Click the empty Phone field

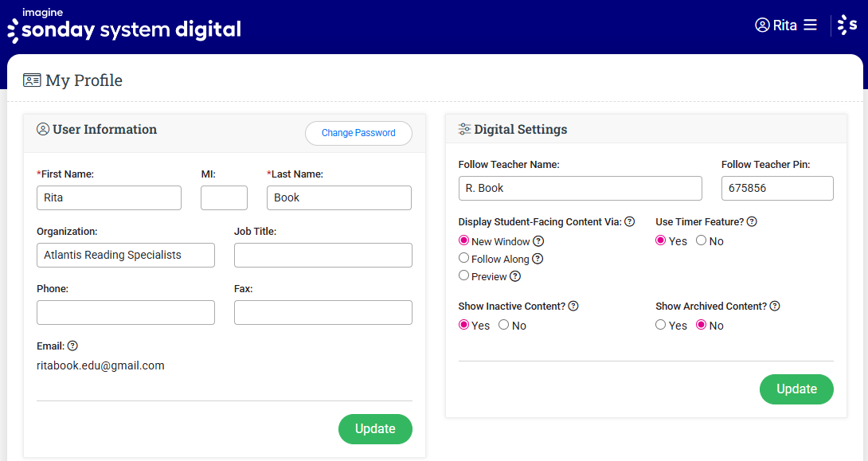pyautogui.click(x=126, y=313)
